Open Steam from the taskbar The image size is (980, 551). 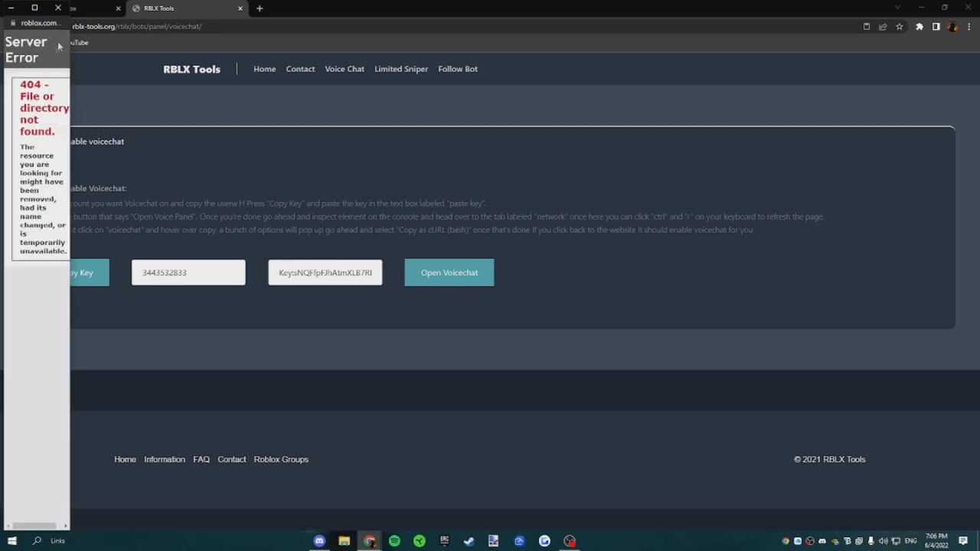pos(469,541)
